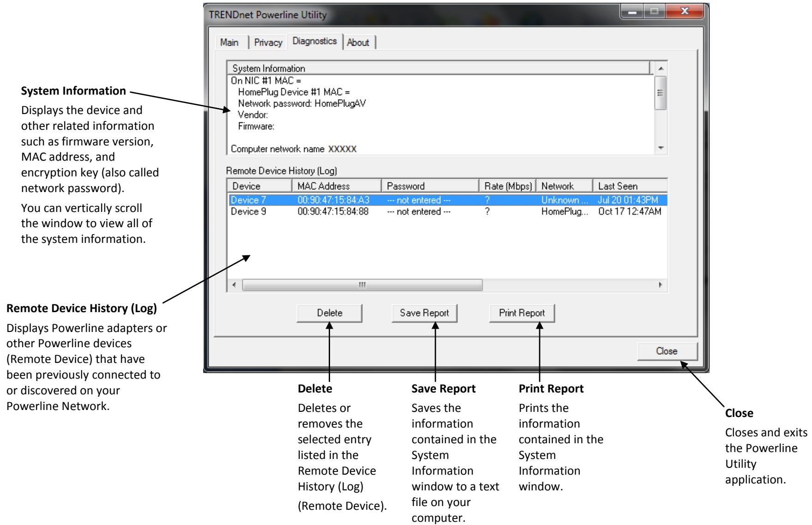812x525 pixels.
Task: Click the Oct 17 12:47AM last seen cell
Action: pyautogui.click(x=630, y=211)
